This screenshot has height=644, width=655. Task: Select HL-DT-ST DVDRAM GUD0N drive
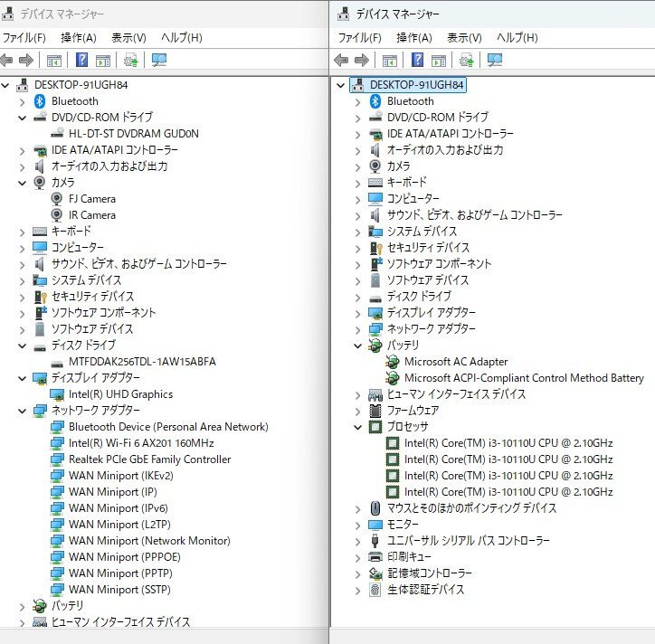tap(134, 134)
